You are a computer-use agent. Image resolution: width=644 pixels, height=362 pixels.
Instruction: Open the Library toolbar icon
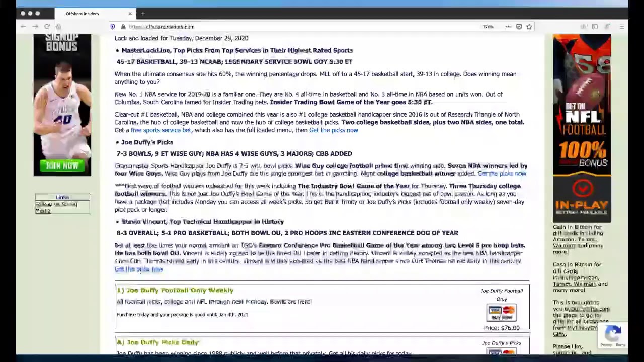click(x=583, y=27)
